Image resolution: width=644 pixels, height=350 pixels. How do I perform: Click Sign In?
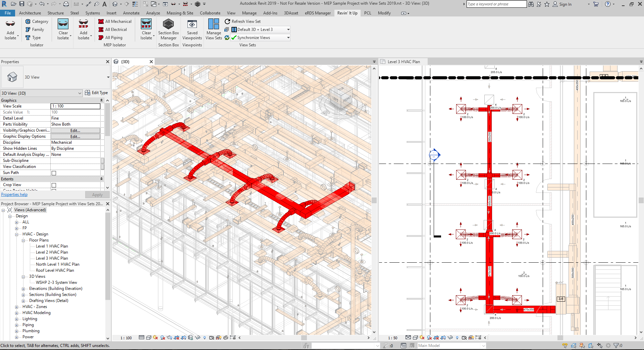(x=562, y=4)
